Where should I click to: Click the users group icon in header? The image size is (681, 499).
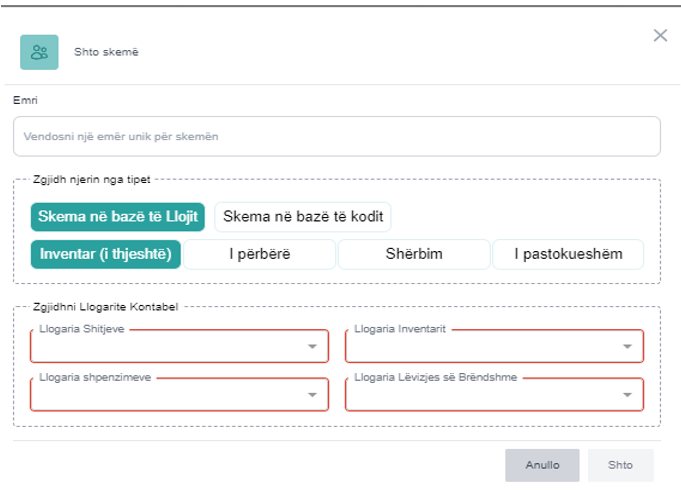[x=39, y=52]
